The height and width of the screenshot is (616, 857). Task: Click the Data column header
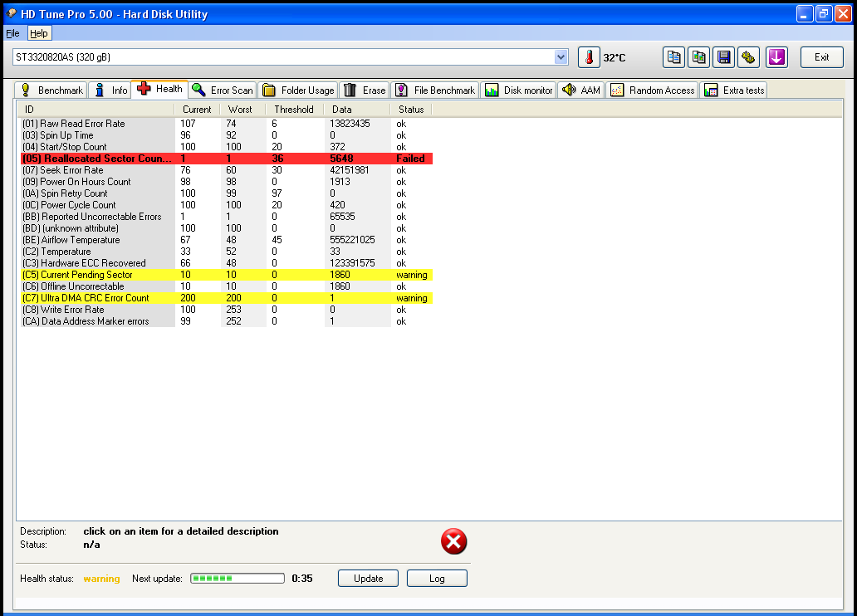(x=356, y=110)
